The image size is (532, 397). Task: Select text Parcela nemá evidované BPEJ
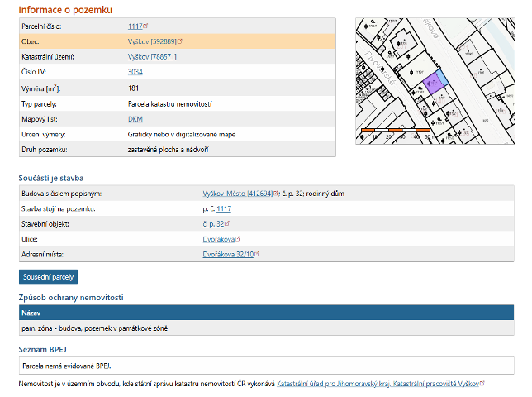click(x=67, y=366)
